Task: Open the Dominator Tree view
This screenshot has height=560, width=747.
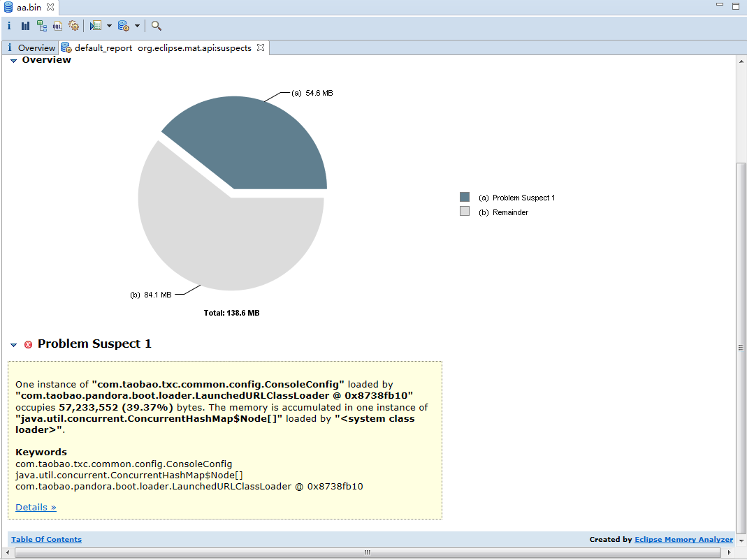Action: click(x=42, y=26)
